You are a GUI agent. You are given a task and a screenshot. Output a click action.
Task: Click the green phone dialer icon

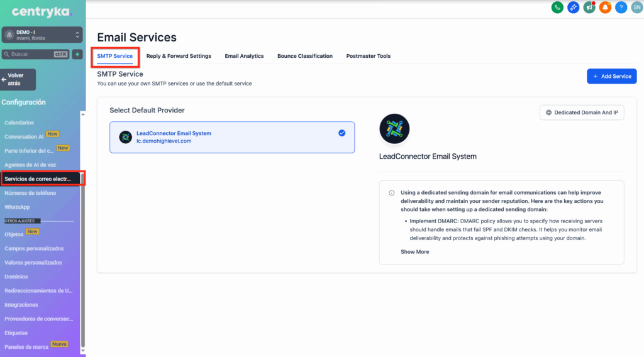tap(557, 8)
